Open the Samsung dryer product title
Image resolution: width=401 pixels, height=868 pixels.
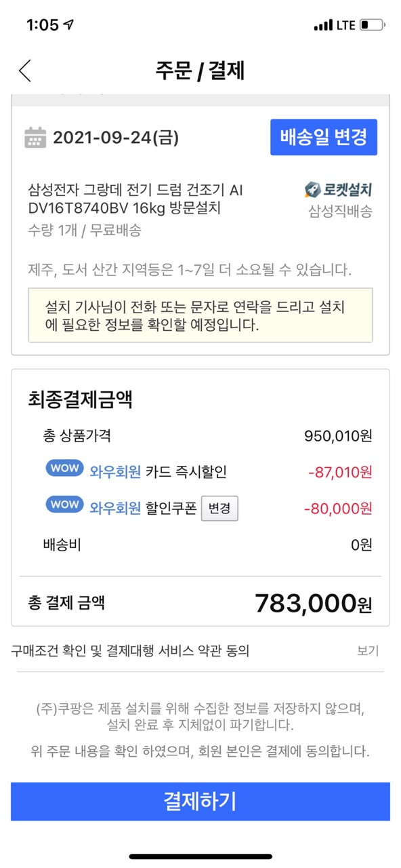pyautogui.click(x=135, y=199)
